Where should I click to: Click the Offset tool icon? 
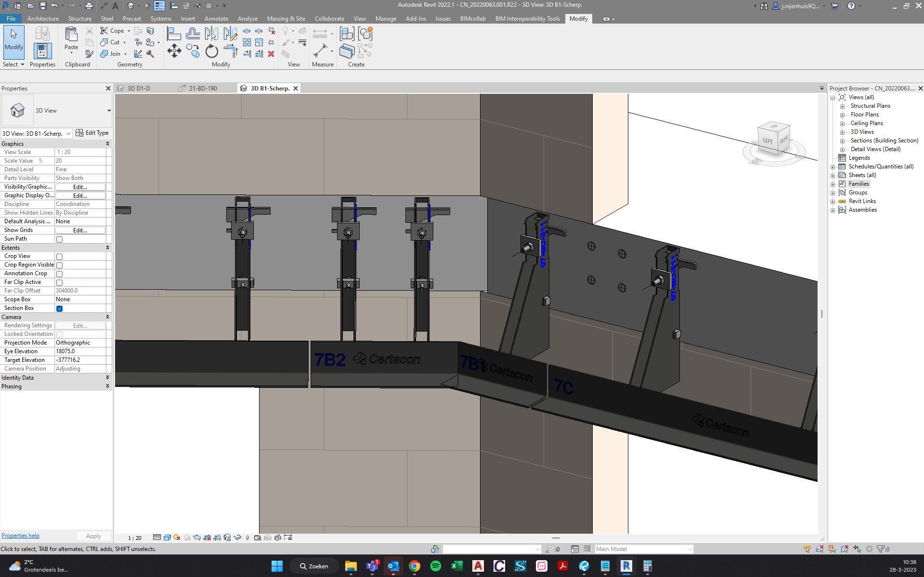pos(193,34)
